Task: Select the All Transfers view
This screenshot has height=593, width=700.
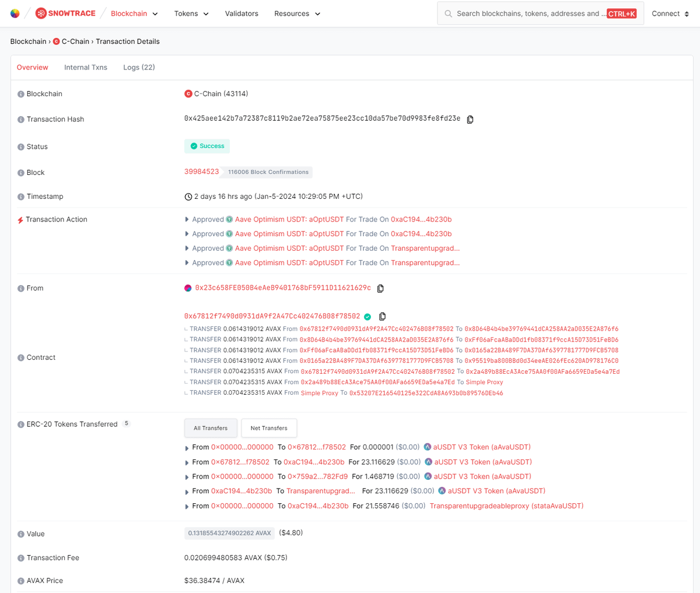Action: point(211,427)
